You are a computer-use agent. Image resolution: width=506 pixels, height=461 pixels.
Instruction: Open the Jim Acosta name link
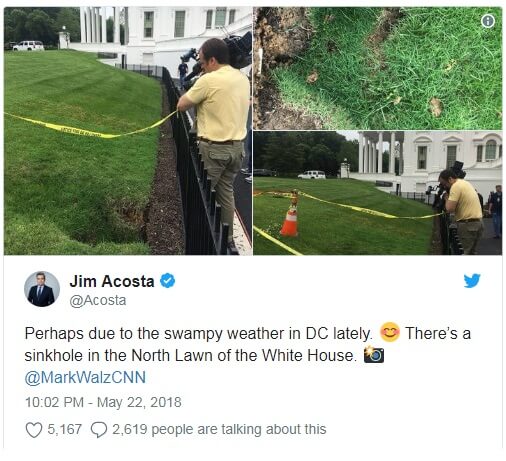click(112, 281)
